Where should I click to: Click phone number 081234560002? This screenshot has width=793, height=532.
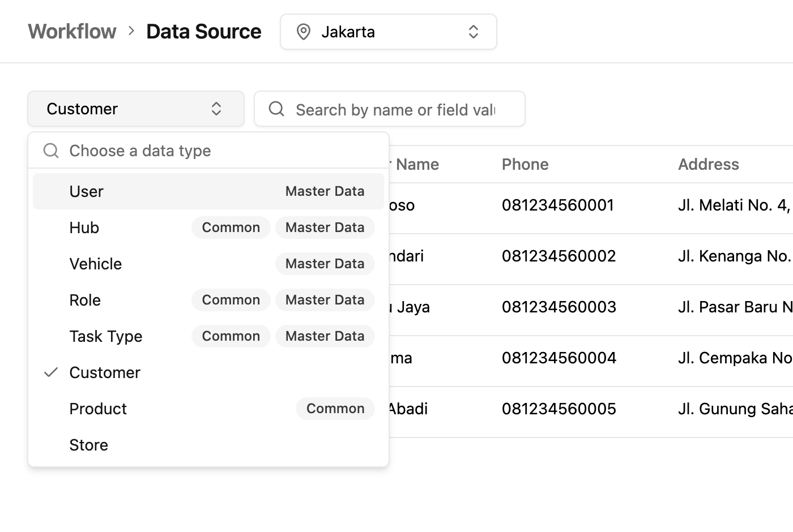pos(558,256)
